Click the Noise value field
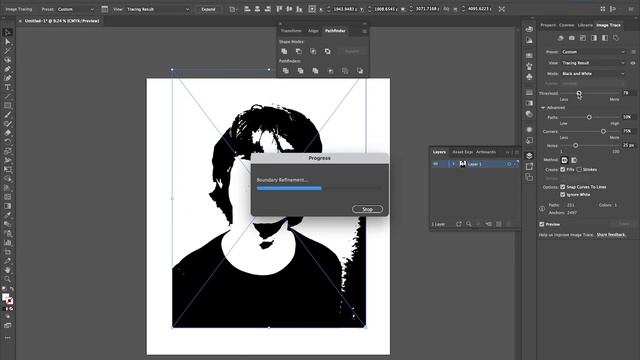Image resolution: width=640 pixels, height=360 pixels. 629,145
